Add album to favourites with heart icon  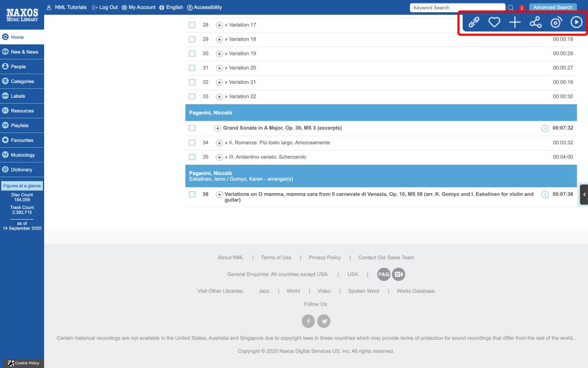click(495, 22)
